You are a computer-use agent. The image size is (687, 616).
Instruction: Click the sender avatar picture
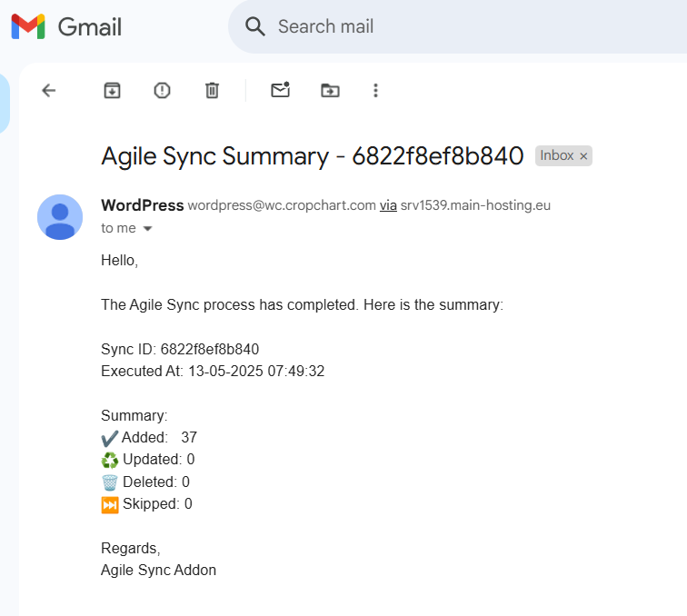(60, 217)
